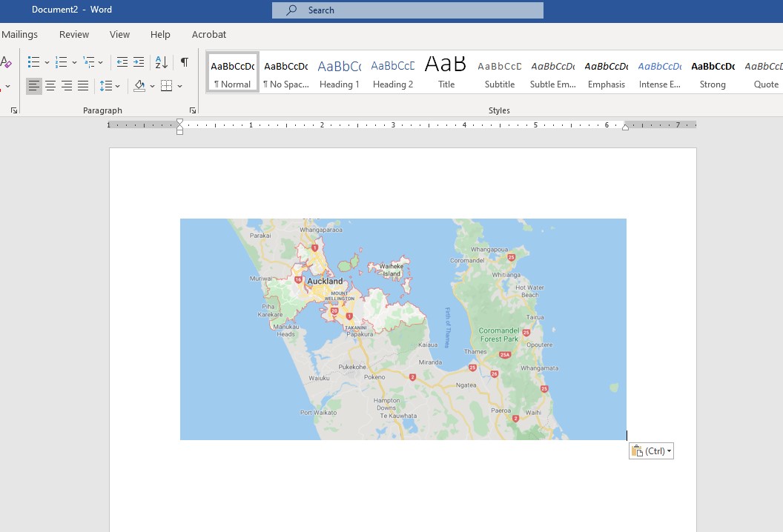Viewport: 783px width, 532px height.
Task: Click the Multilevel List icon
Action: [89, 62]
